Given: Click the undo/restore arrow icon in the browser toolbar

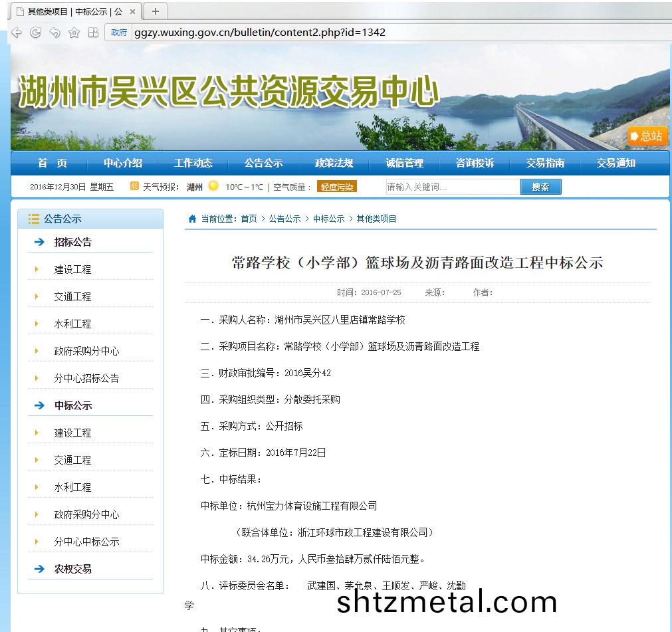Looking at the screenshot, I should 55,32.
